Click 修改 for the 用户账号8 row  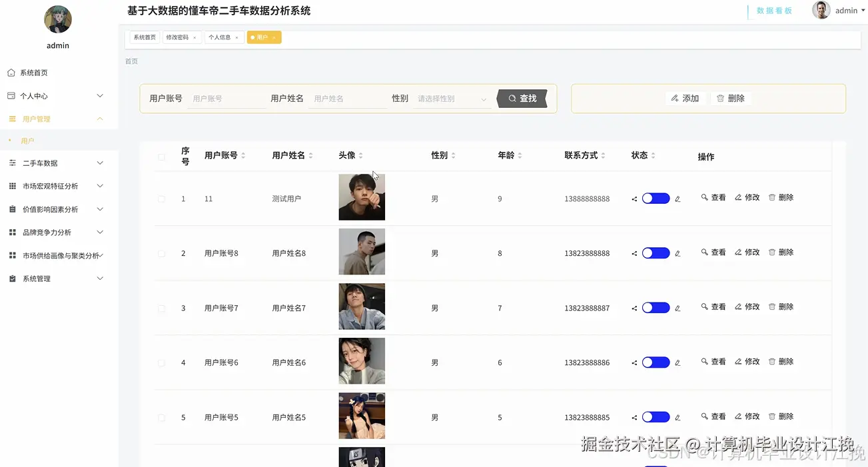tap(747, 252)
